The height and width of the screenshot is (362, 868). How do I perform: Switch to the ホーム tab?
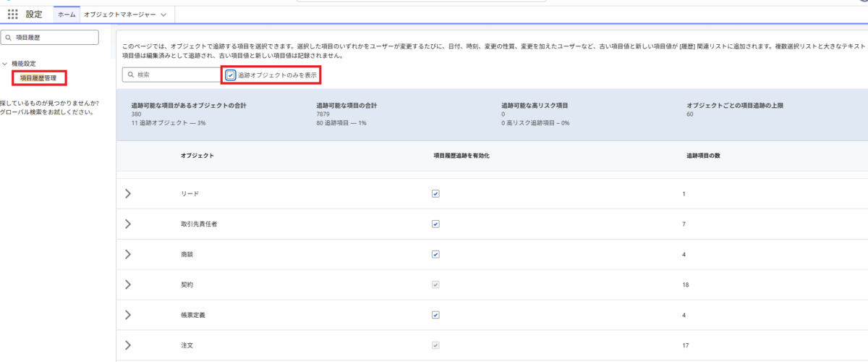[x=67, y=14]
